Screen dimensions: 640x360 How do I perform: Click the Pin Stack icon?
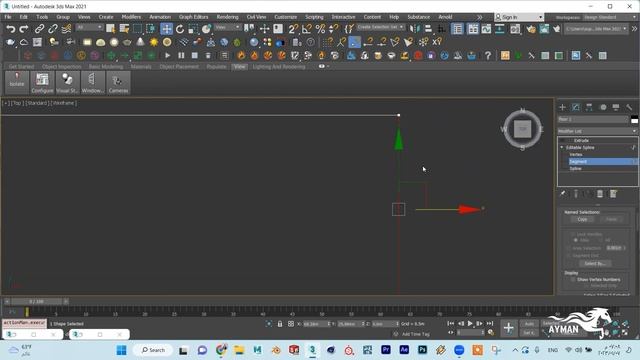click(563, 194)
